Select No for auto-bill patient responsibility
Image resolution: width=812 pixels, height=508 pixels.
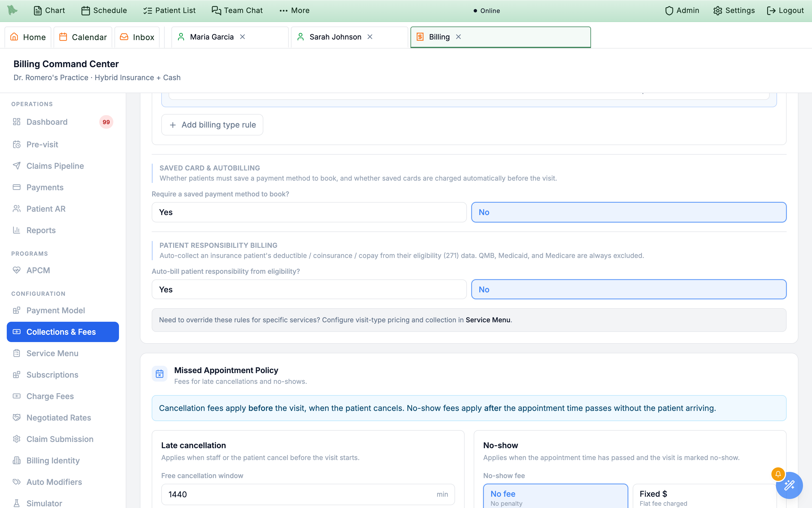tap(629, 290)
